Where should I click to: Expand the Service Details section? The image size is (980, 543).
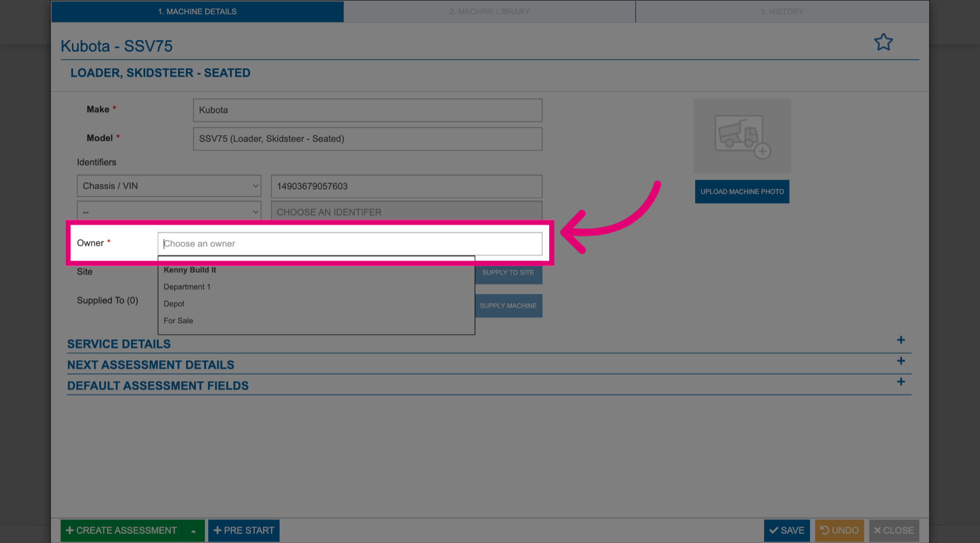pyautogui.click(x=901, y=340)
